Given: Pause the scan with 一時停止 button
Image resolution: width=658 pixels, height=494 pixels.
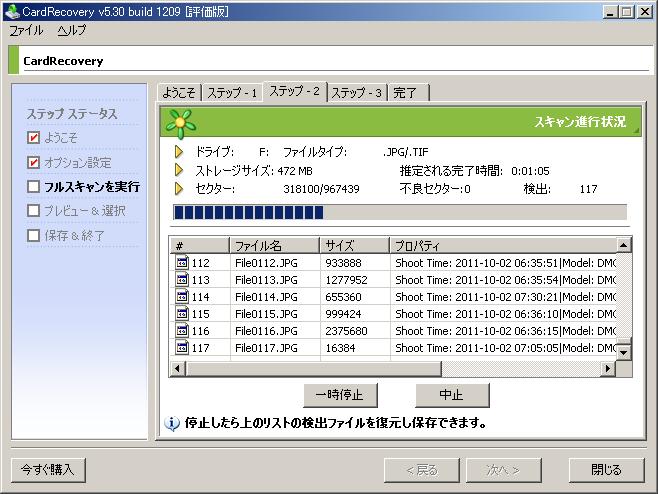Looking at the screenshot, I should (x=340, y=395).
